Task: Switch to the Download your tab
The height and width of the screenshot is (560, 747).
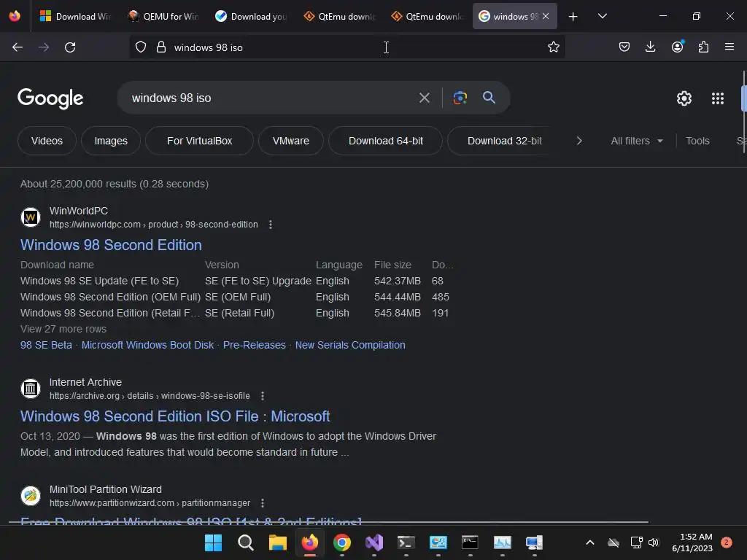Action: pyautogui.click(x=250, y=17)
